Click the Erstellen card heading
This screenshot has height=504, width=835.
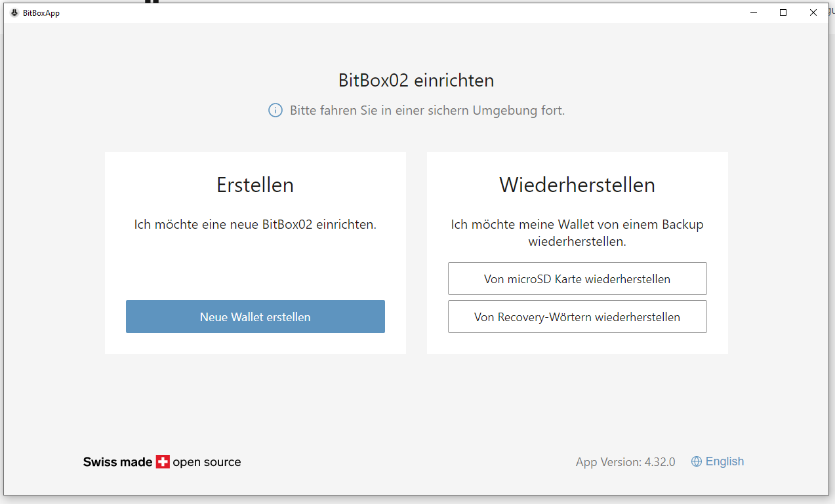tap(255, 185)
